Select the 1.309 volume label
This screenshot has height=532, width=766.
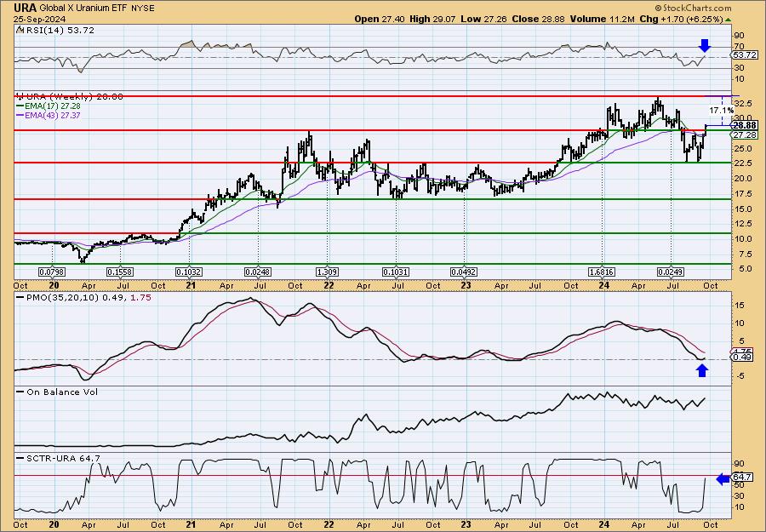pos(328,272)
